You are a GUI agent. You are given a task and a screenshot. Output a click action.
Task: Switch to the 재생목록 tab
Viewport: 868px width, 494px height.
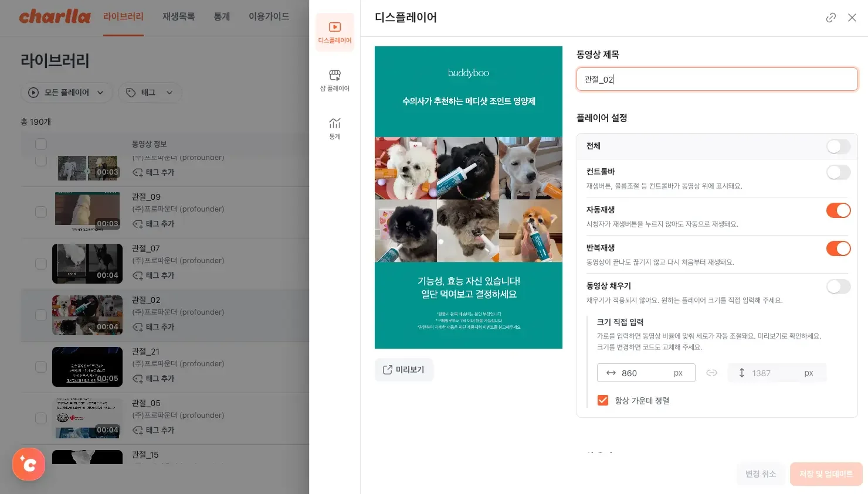click(x=178, y=16)
